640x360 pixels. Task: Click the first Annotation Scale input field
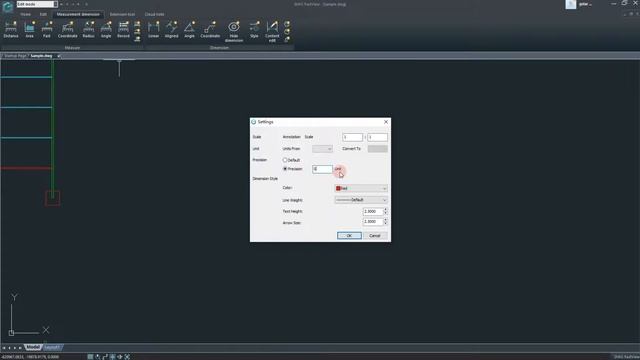tap(353, 137)
